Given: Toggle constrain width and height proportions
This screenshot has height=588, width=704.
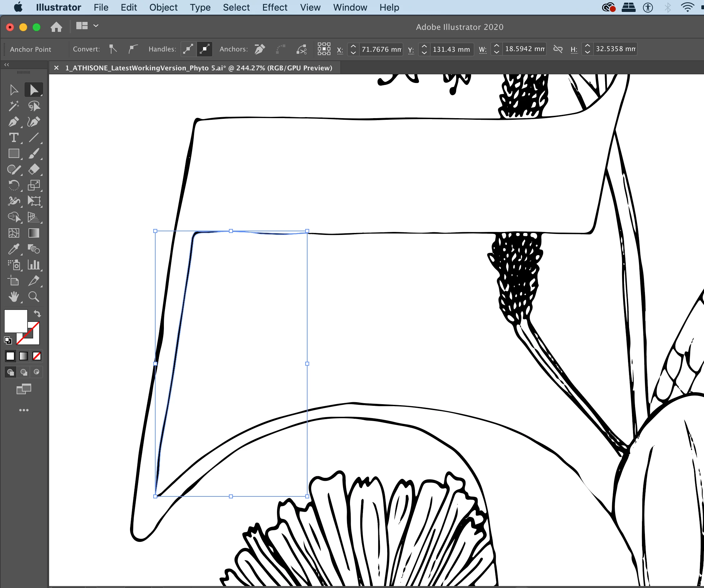Looking at the screenshot, I should [x=558, y=49].
